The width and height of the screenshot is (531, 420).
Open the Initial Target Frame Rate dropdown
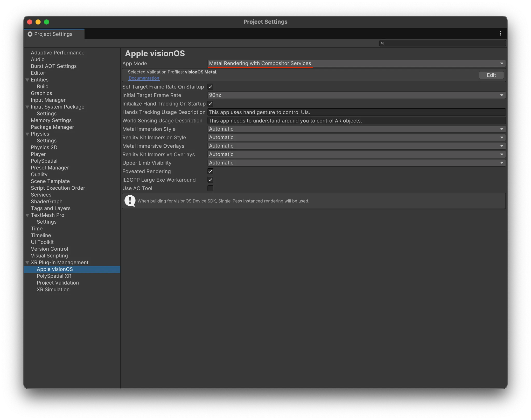tap(356, 95)
